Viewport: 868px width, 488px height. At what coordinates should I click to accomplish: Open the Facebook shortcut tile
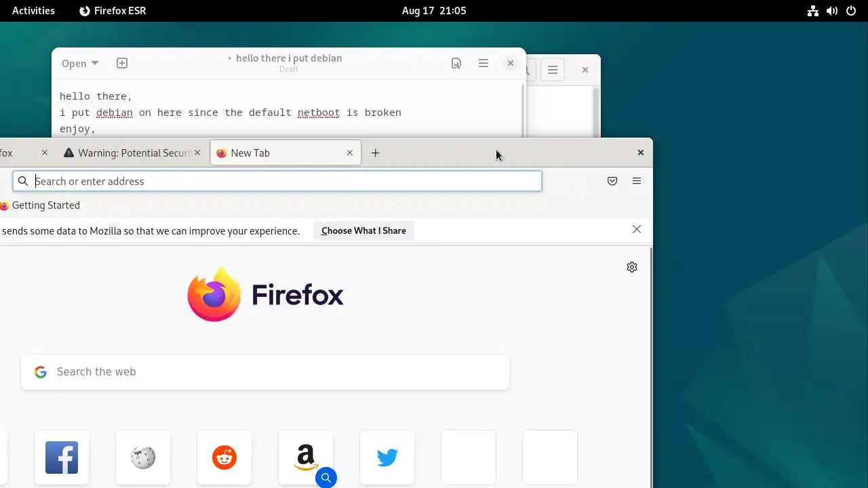62,457
